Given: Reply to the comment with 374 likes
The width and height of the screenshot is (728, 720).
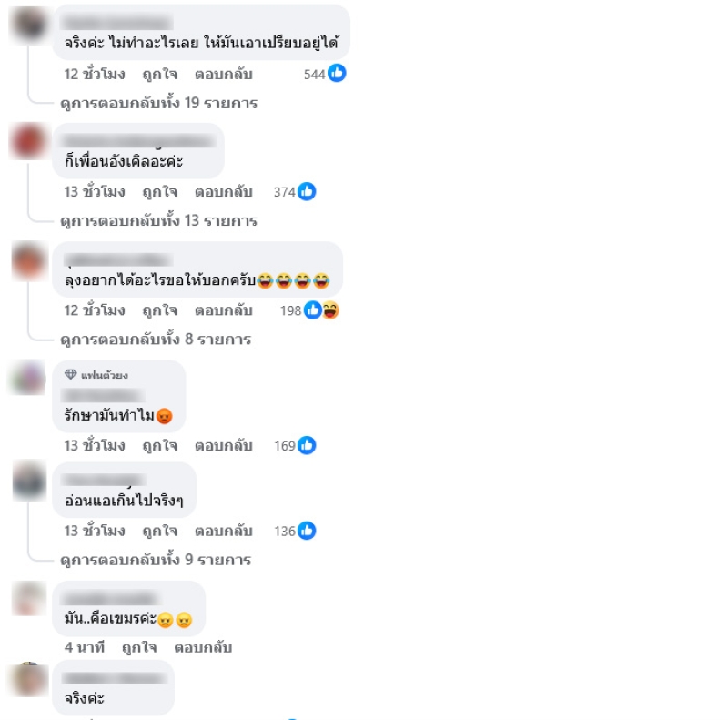Looking at the screenshot, I should (x=223, y=192).
